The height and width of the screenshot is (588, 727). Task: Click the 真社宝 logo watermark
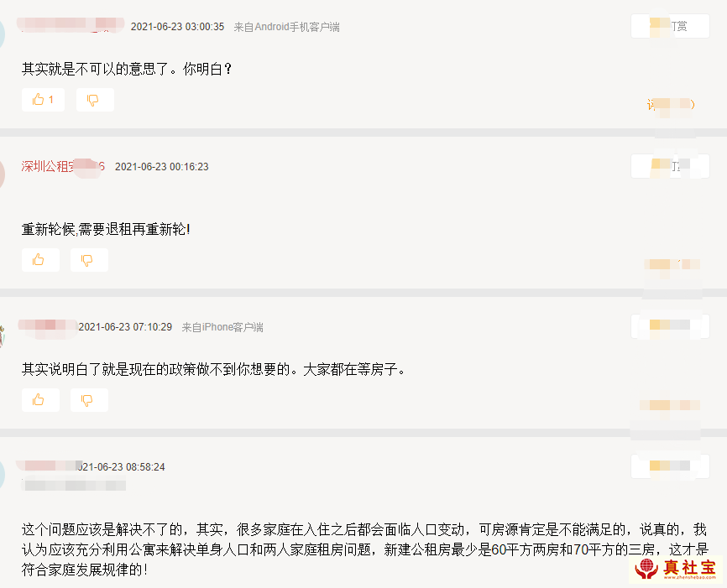(676, 569)
